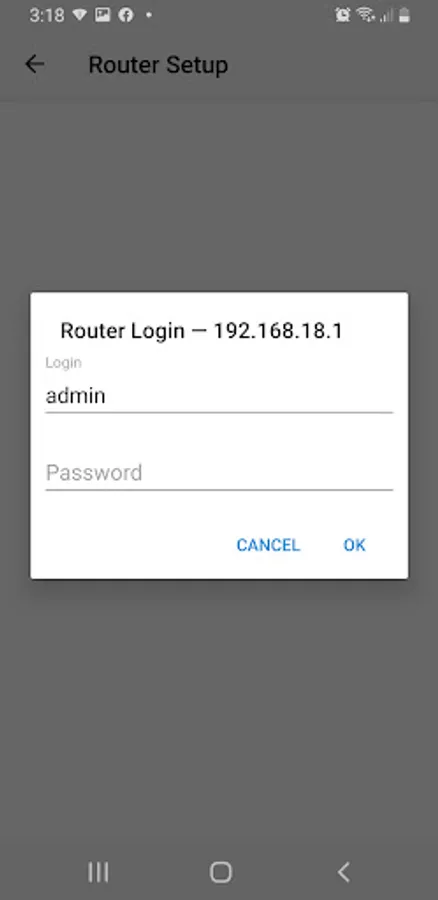Tap the battery indicator icon
Image resolution: width=438 pixels, height=900 pixels.
405,15
